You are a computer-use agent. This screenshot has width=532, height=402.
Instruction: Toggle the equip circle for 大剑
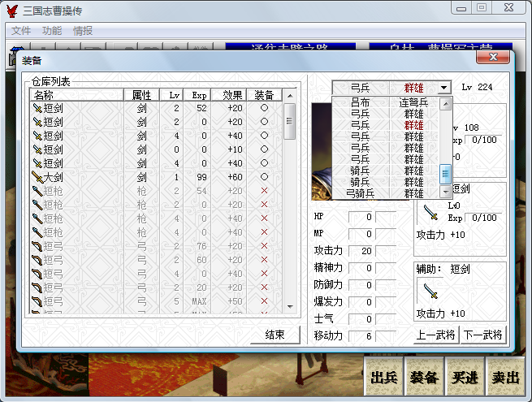(263, 176)
